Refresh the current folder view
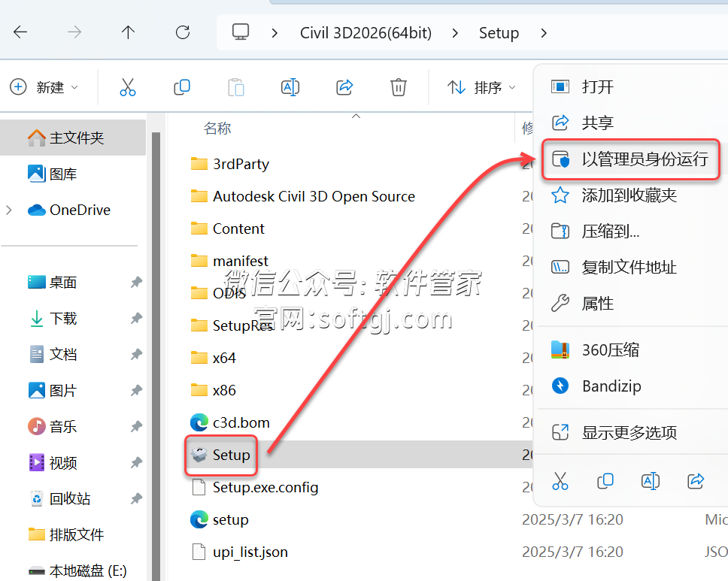This screenshot has height=581, width=728. tap(183, 32)
